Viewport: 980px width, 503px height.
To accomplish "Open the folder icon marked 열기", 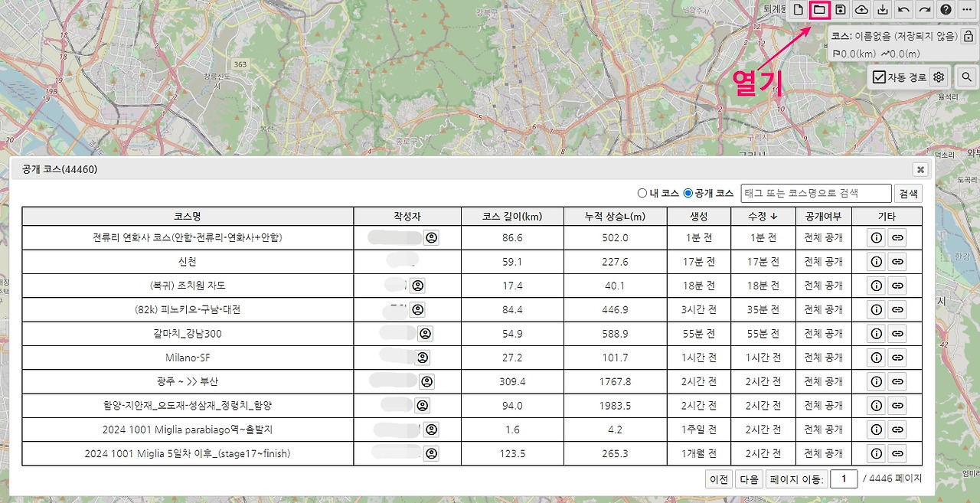I will click(x=819, y=10).
